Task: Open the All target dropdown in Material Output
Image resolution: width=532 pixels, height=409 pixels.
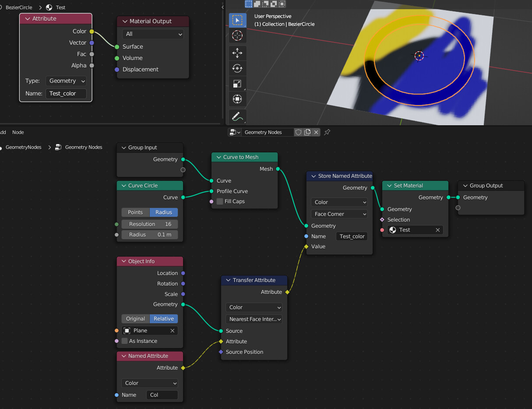Action: [x=152, y=34]
